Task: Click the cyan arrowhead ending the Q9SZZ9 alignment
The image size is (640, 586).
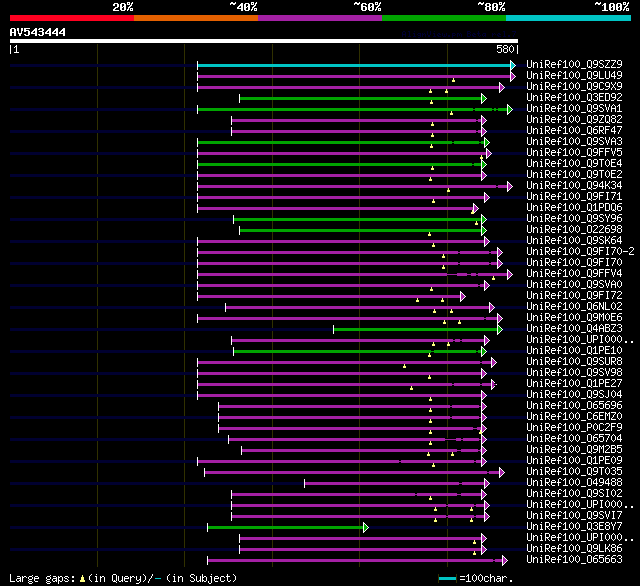Action: tap(513, 65)
